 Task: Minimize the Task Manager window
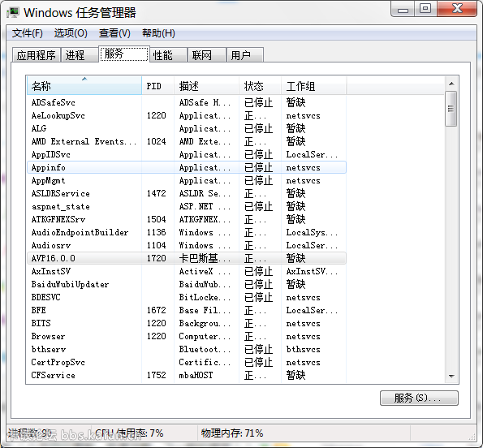pyautogui.click(x=403, y=9)
